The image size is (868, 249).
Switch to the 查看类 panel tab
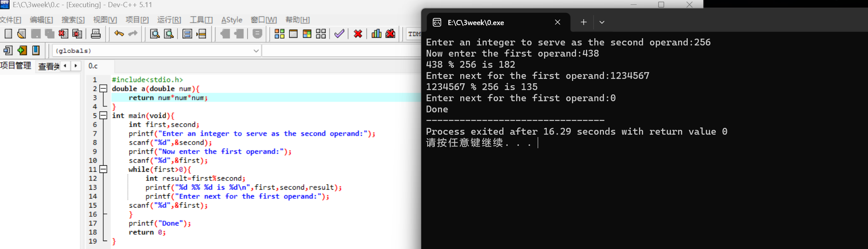click(x=48, y=66)
